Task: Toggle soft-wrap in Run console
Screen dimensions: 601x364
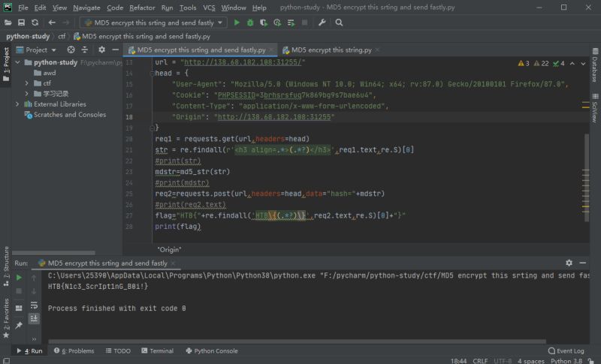Action: (34, 305)
